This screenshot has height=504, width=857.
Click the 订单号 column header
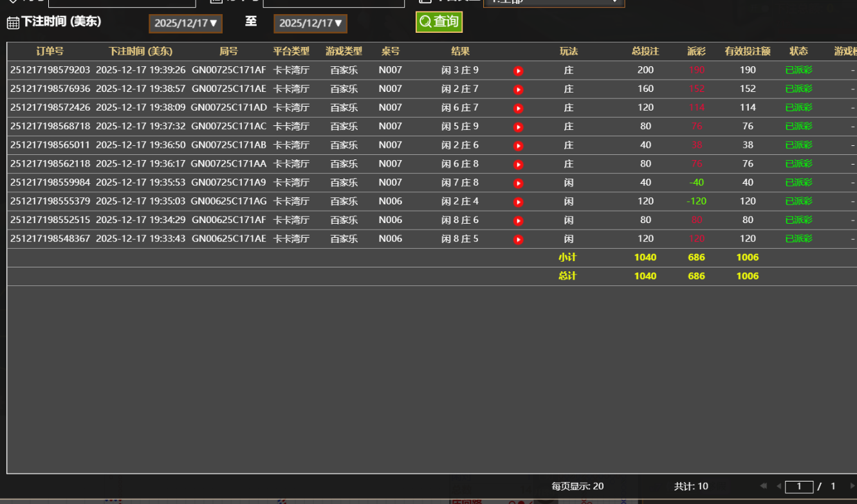50,51
